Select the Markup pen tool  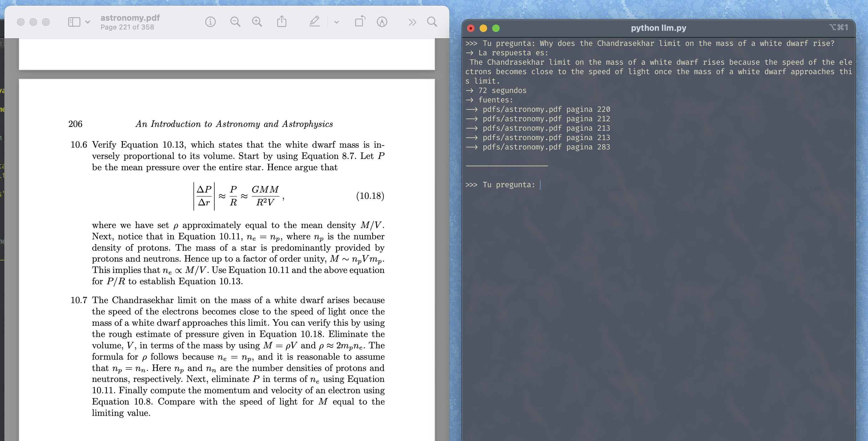click(314, 22)
